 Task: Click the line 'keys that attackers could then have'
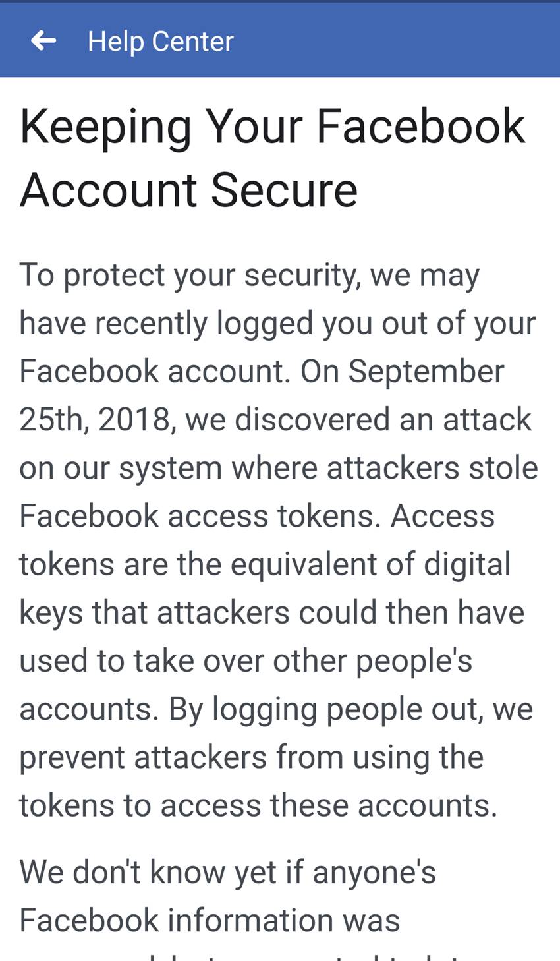[271, 612]
